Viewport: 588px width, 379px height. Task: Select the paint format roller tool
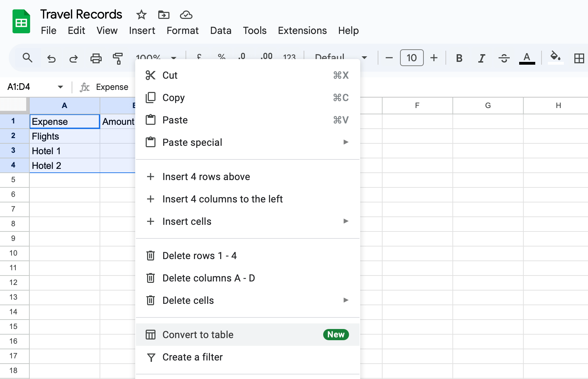click(x=118, y=58)
